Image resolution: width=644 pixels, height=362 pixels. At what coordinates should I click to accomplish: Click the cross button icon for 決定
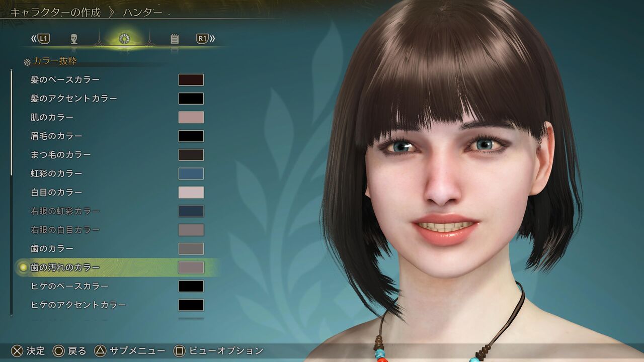[x=18, y=350]
